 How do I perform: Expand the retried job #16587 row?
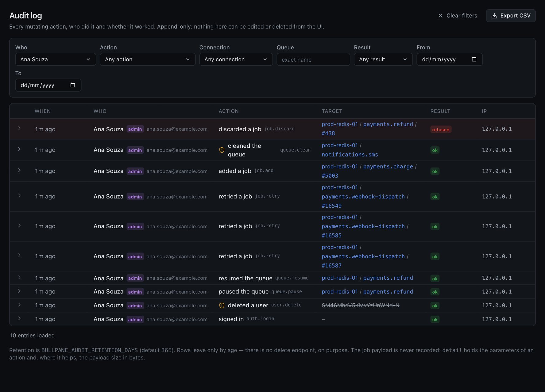[19, 256]
